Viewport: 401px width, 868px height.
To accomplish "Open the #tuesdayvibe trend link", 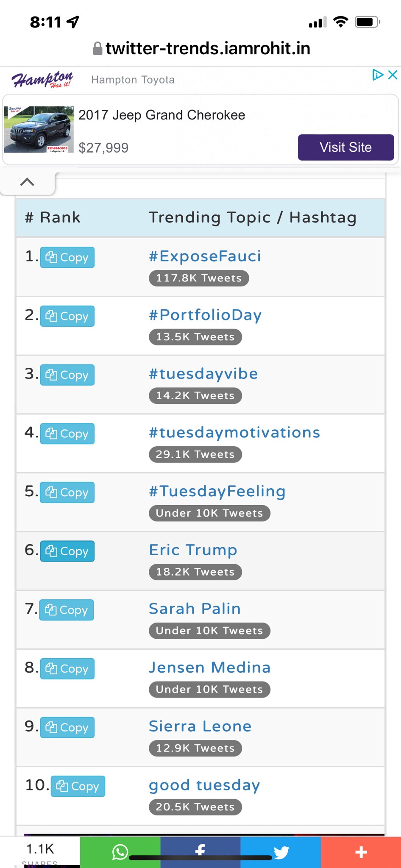I will tap(203, 374).
